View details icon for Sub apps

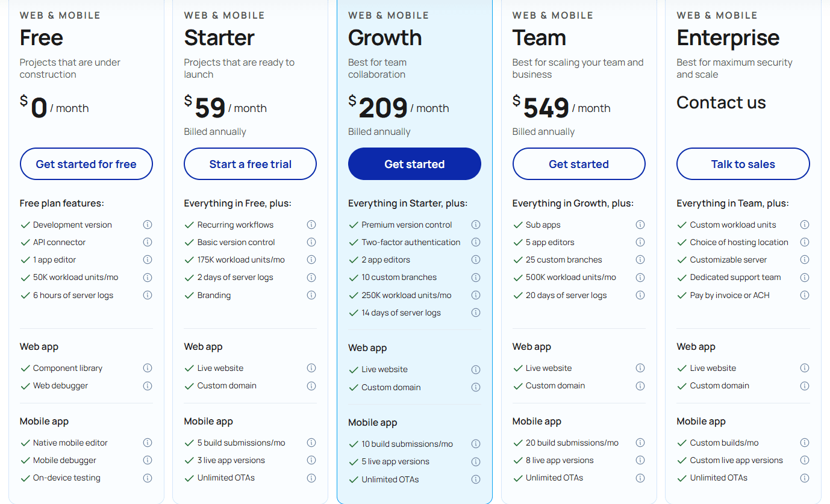[640, 225]
